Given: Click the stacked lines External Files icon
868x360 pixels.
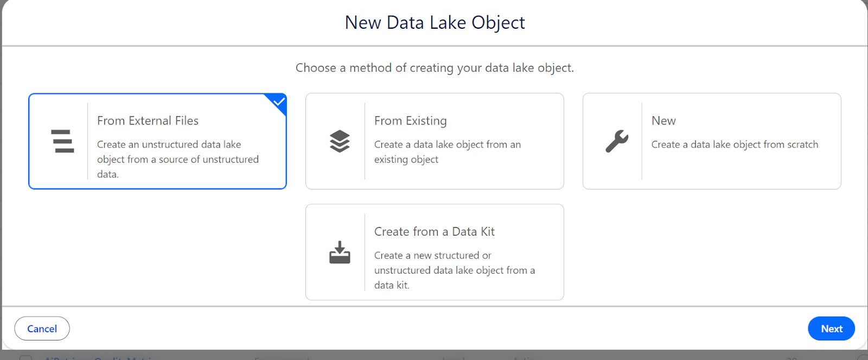Looking at the screenshot, I should 62,141.
